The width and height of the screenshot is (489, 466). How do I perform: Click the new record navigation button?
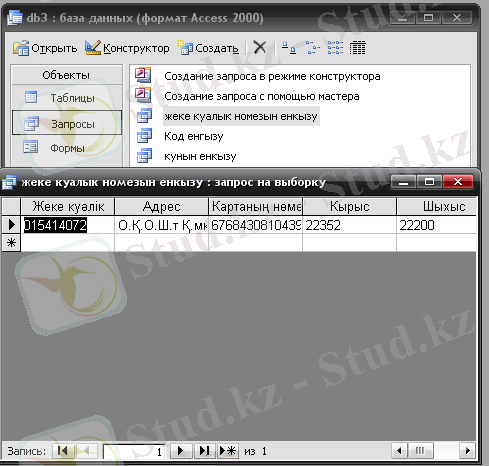[228, 451]
